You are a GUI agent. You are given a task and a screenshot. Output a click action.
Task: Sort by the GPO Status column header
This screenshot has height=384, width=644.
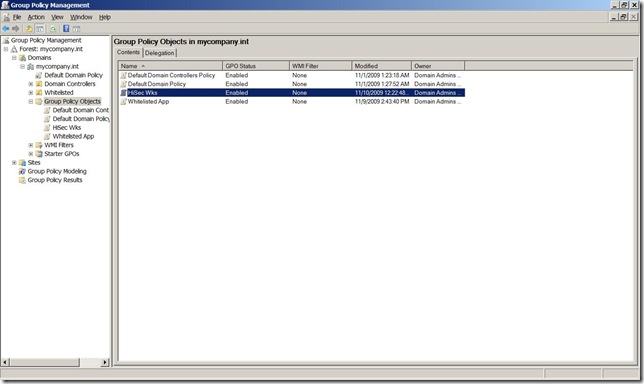coord(256,66)
